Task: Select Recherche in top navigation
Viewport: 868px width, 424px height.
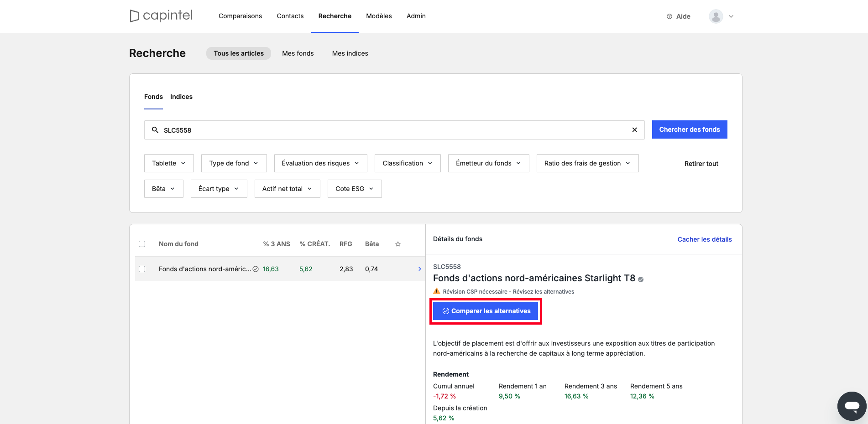Action: [x=335, y=16]
